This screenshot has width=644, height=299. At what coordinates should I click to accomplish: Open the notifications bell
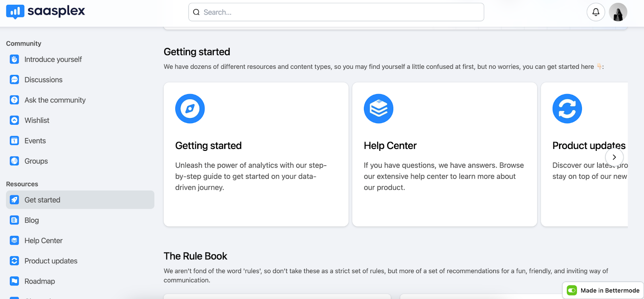pyautogui.click(x=596, y=12)
